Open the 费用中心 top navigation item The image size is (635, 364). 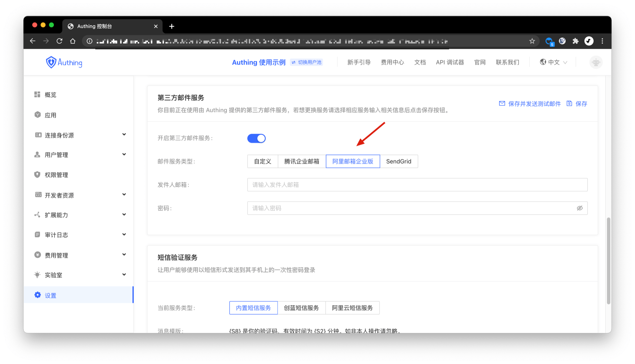pyautogui.click(x=392, y=62)
